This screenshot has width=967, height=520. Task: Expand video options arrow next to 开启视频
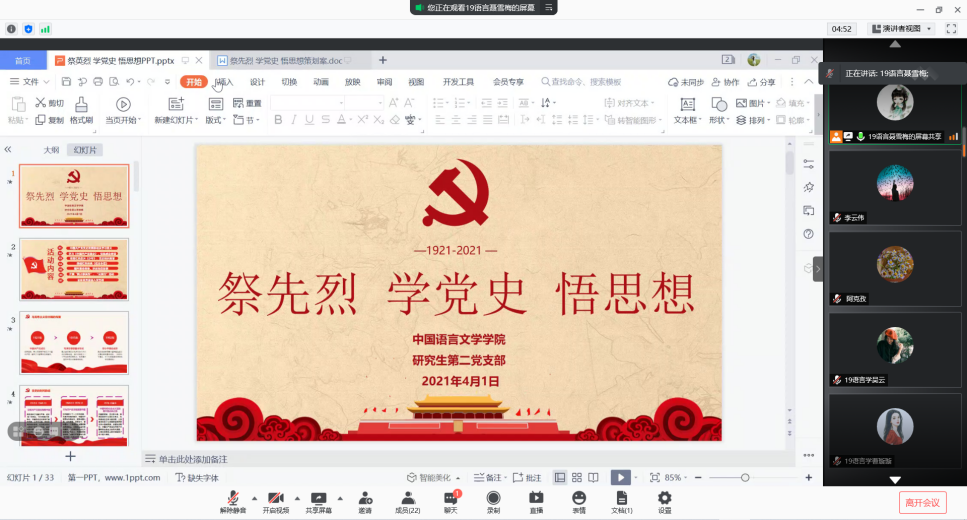click(x=297, y=498)
